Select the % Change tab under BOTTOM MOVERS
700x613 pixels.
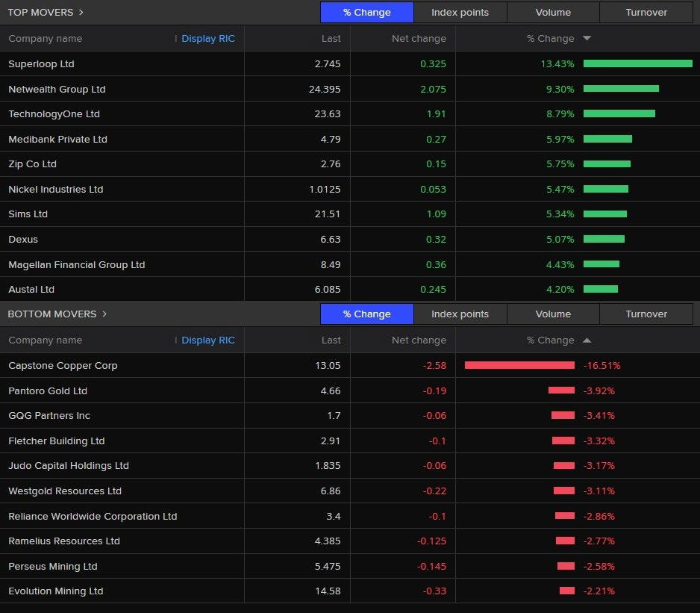pyautogui.click(x=366, y=314)
